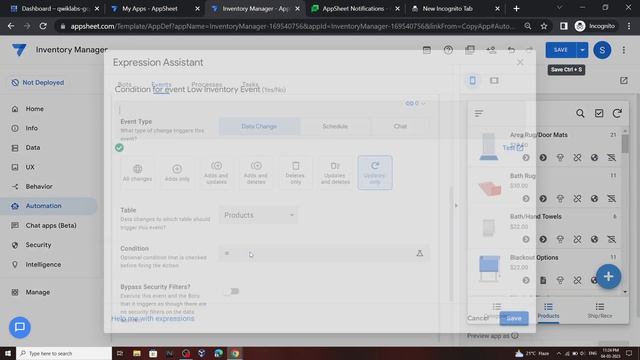Click the undo arrow in header
This screenshot has height=360, width=640.
pos(511,50)
